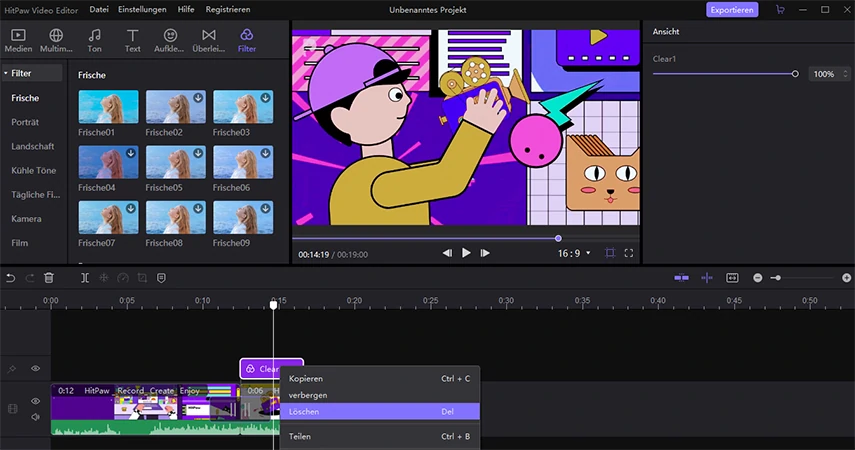This screenshot has width=855, height=450.
Task: Select the Kühle Töne category
Action: point(33,170)
